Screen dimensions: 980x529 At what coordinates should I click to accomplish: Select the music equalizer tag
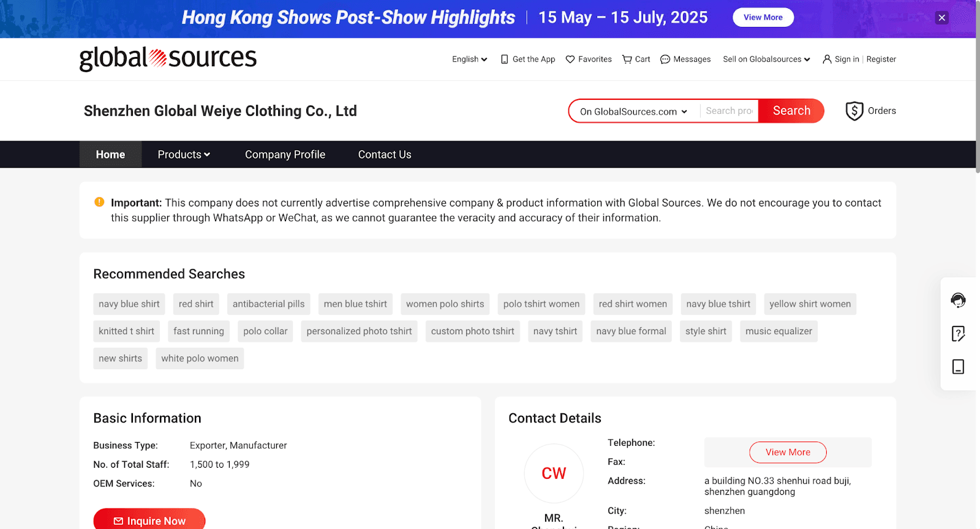point(778,331)
